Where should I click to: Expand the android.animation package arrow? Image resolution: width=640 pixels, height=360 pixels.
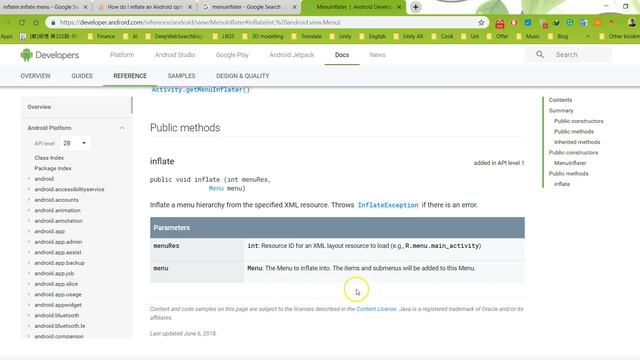(x=29, y=210)
